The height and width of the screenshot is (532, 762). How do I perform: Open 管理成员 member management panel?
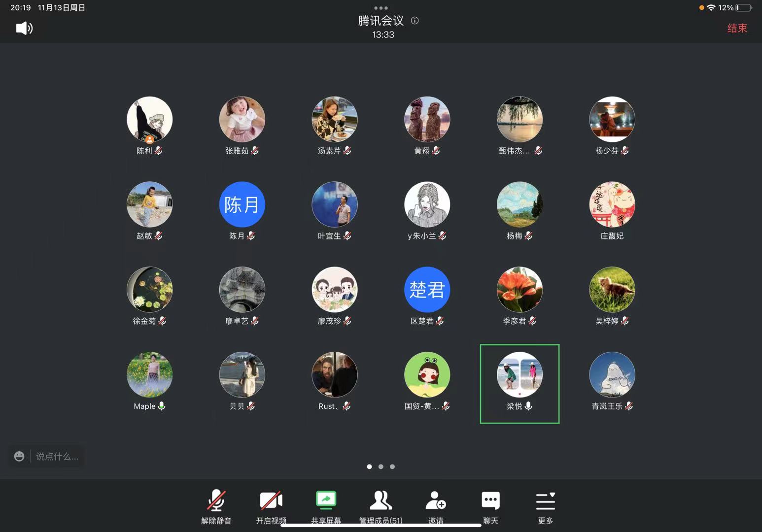(381, 506)
